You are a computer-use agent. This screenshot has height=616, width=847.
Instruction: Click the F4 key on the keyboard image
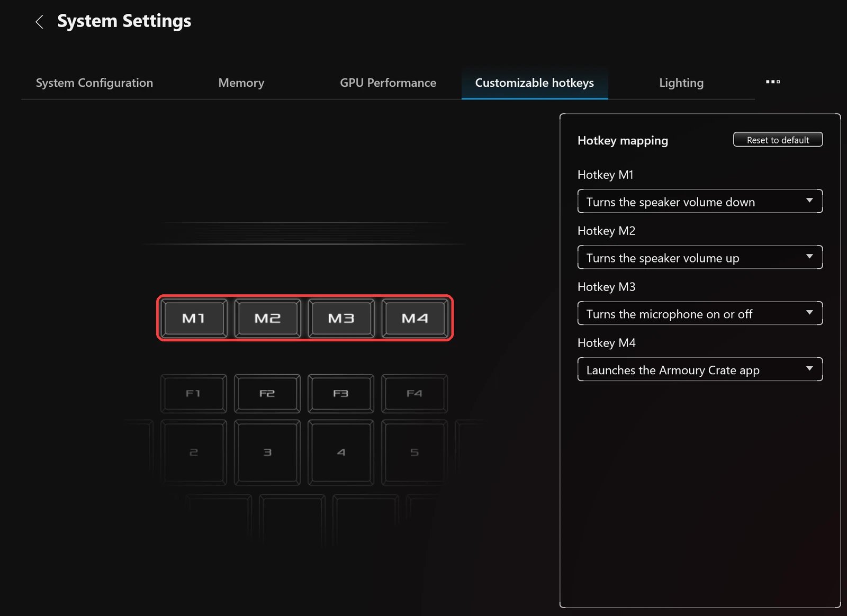(x=415, y=394)
